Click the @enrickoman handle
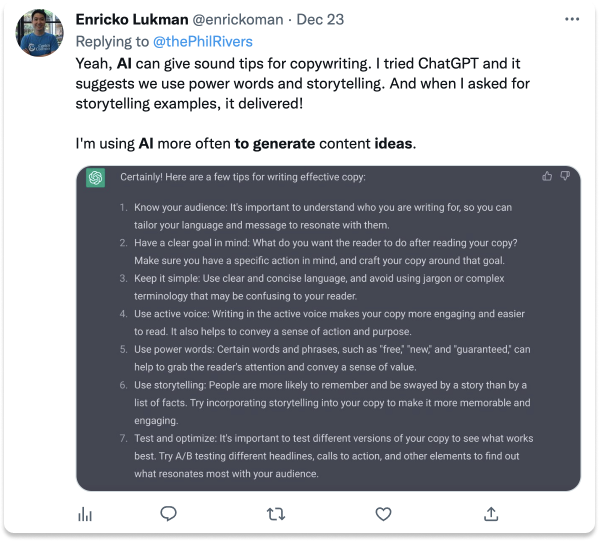Screen dimensions: 599x541 click(x=238, y=19)
